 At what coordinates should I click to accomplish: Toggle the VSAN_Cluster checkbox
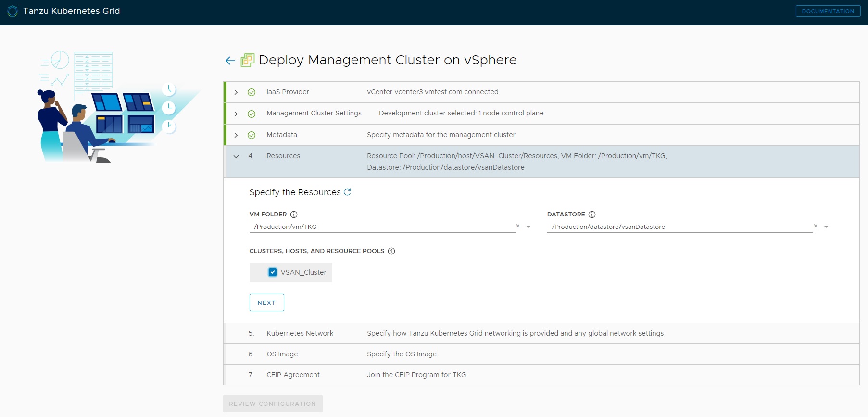coord(273,272)
